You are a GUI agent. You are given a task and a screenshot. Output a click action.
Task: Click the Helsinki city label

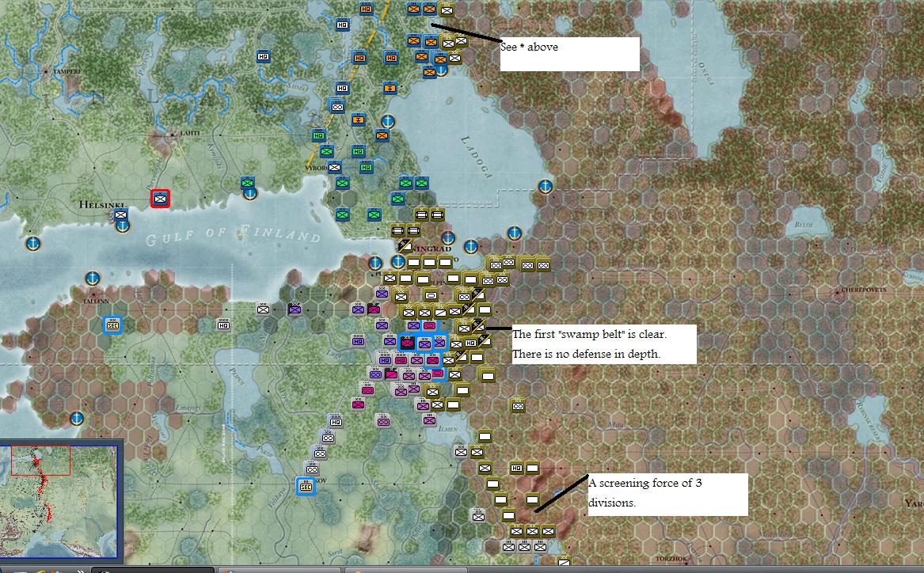click(102, 204)
